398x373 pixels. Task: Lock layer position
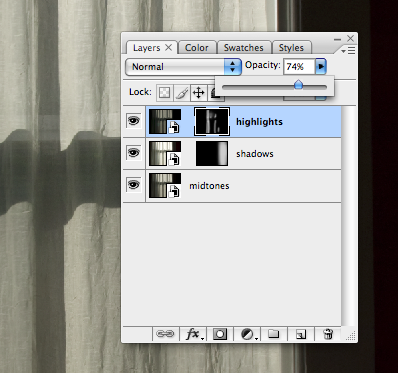(x=199, y=92)
